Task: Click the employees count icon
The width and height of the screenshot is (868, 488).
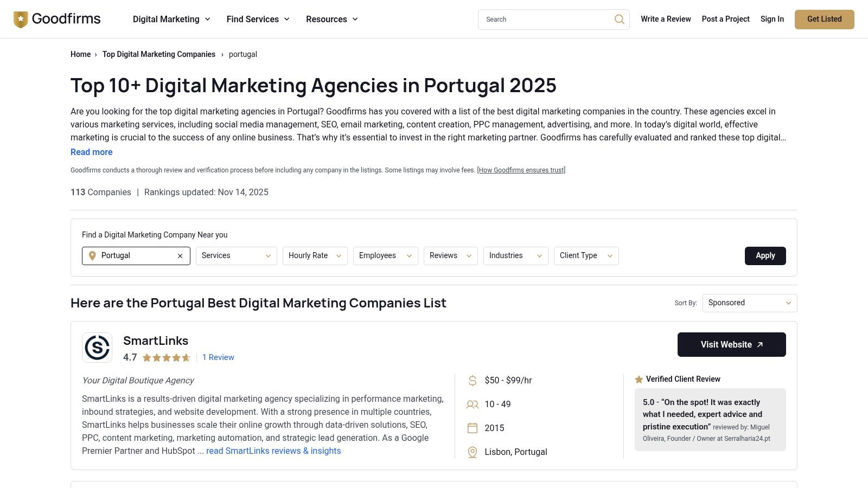Action: coord(471,404)
